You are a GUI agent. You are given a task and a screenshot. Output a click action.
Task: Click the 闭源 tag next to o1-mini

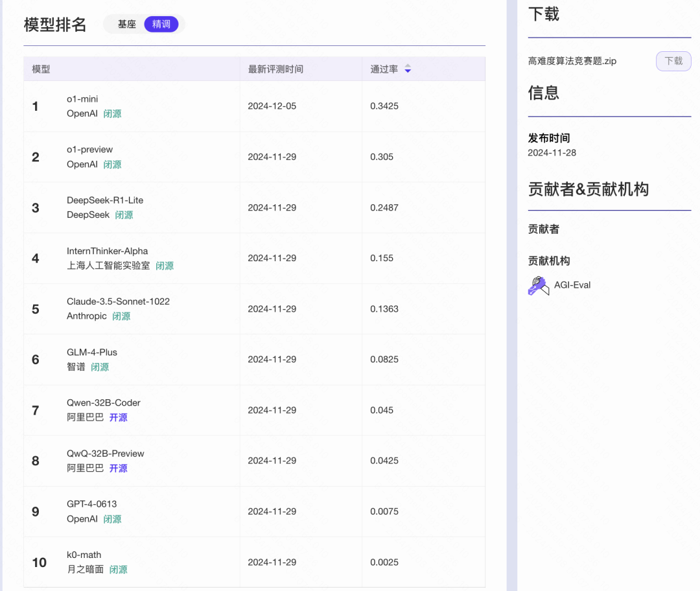(112, 113)
